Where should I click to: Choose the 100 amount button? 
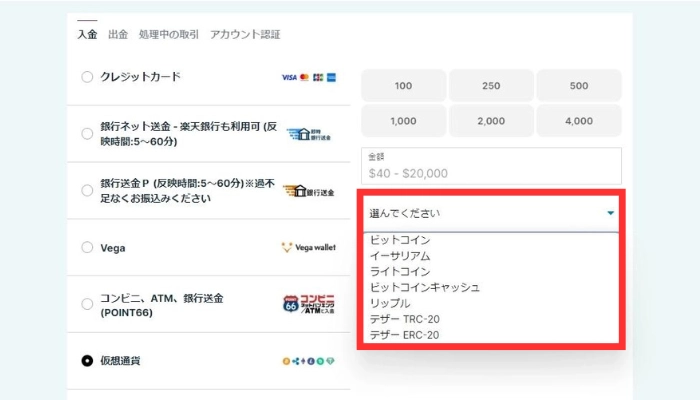403,86
